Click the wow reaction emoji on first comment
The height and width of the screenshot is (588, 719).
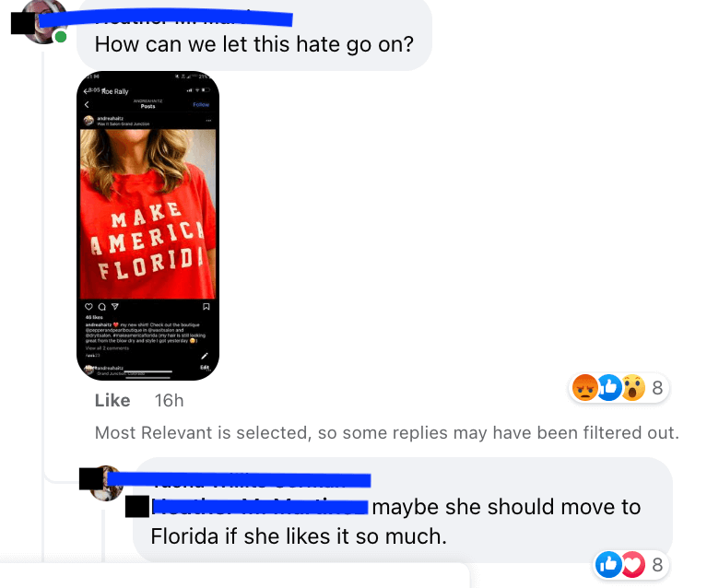pyautogui.click(x=633, y=388)
